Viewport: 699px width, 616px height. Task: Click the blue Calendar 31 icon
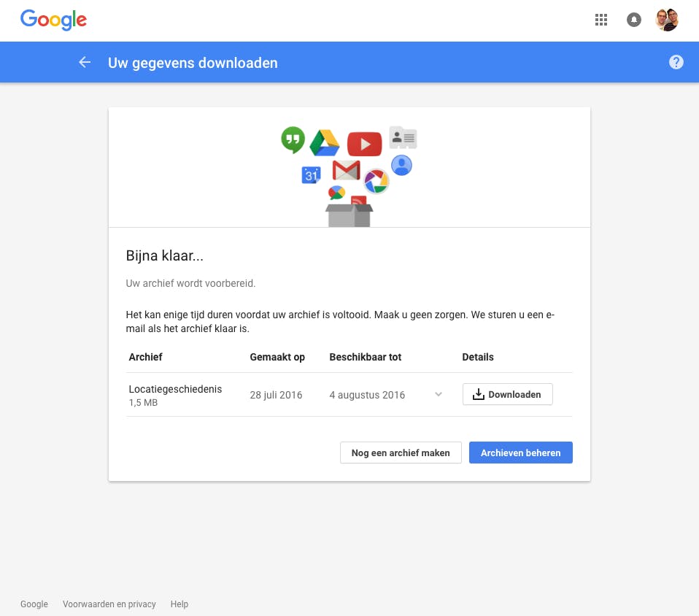coord(311,175)
